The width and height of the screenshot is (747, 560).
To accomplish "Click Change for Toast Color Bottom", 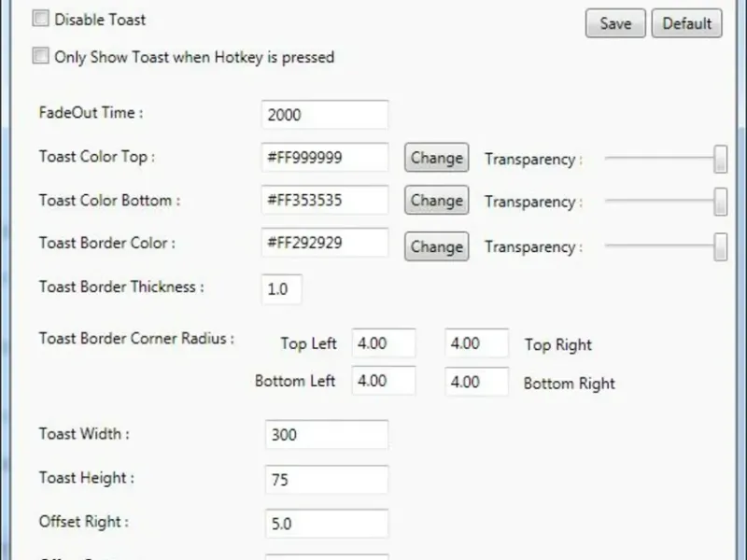I will [x=436, y=201].
